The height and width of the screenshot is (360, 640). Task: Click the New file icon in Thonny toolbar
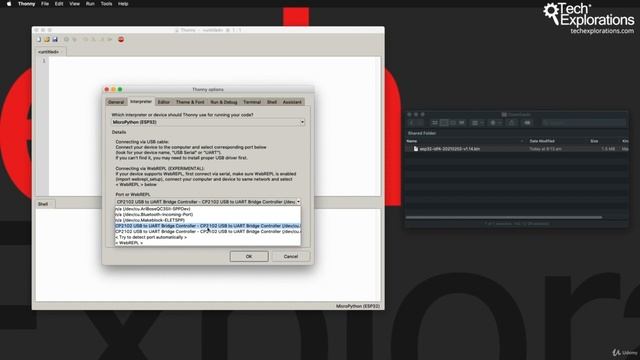pyautogui.click(x=39, y=40)
